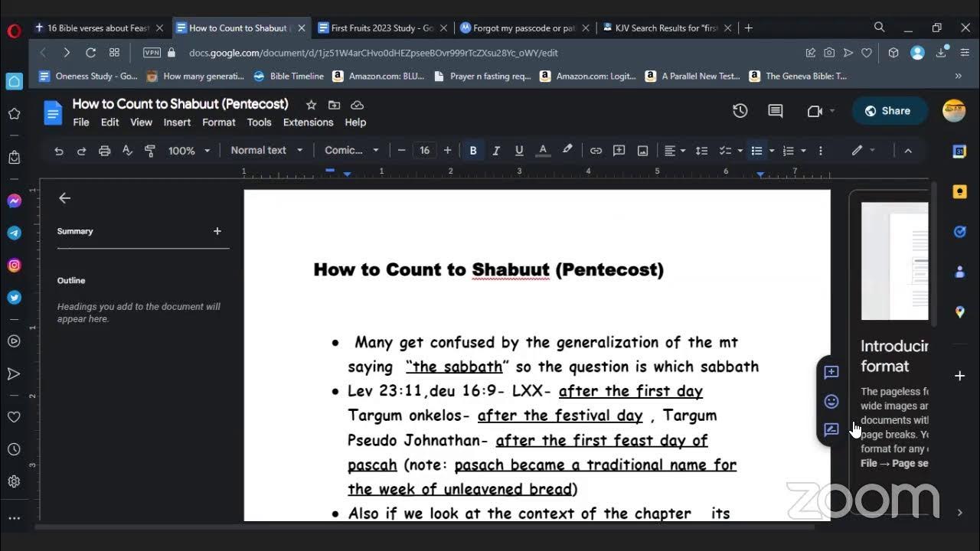The image size is (980, 551).
Task: Open the checklist dropdown
Action: [x=731, y=151]
